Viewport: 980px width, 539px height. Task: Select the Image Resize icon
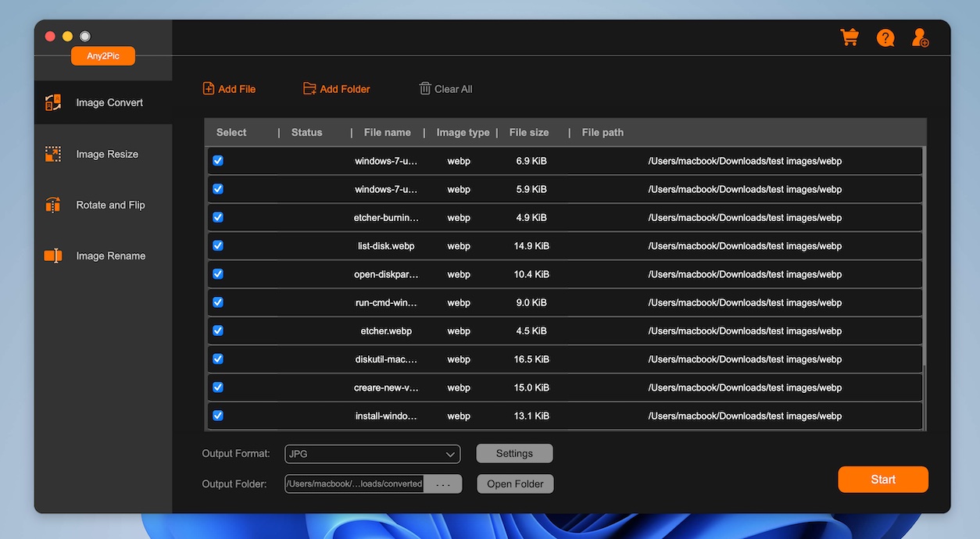pyautogui.click(x=53, y=154)
